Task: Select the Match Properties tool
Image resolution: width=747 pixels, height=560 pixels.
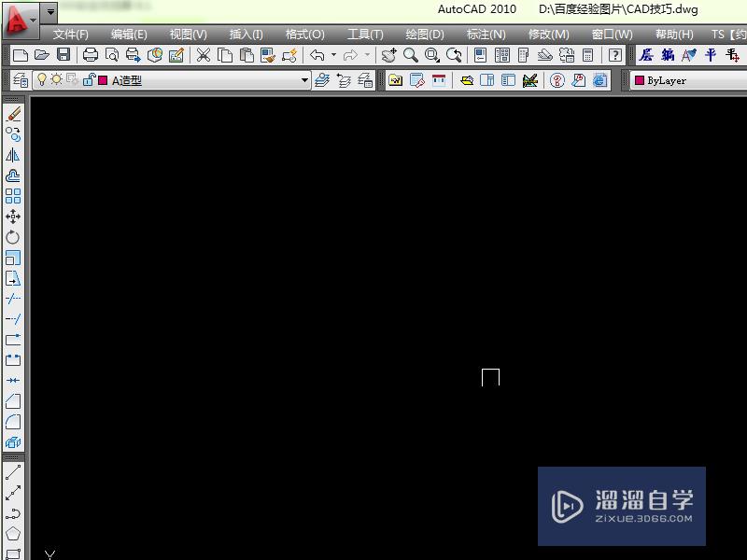Action: [265, 55]
